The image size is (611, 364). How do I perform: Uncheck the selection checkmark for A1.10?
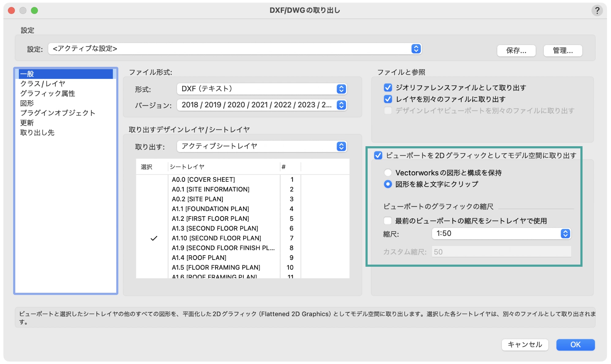154,238
